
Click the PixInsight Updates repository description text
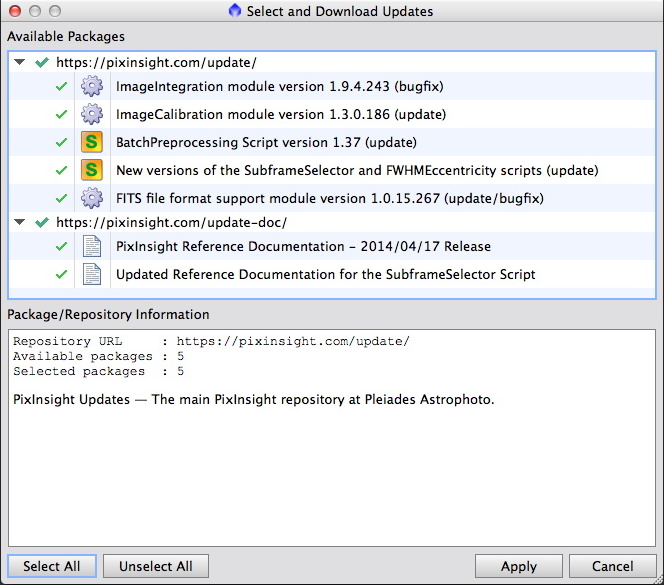[x=254, y=399]
